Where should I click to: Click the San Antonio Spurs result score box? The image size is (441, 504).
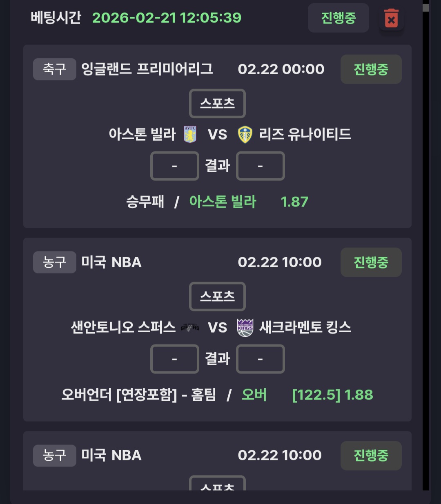click(x=174, y=359)
